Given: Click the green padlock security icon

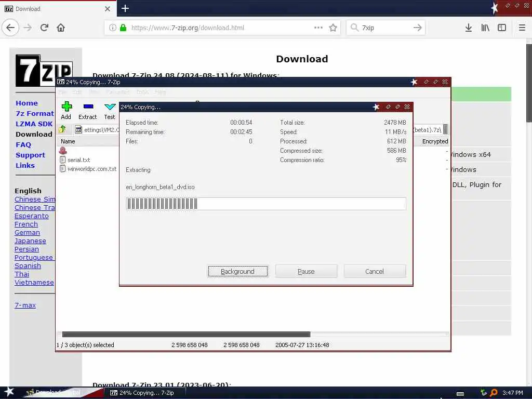Looking at the screenshot, I should click(123, 28).
